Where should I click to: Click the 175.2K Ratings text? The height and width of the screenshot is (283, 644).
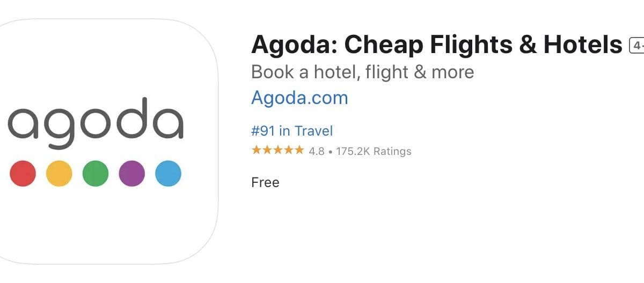374,151
